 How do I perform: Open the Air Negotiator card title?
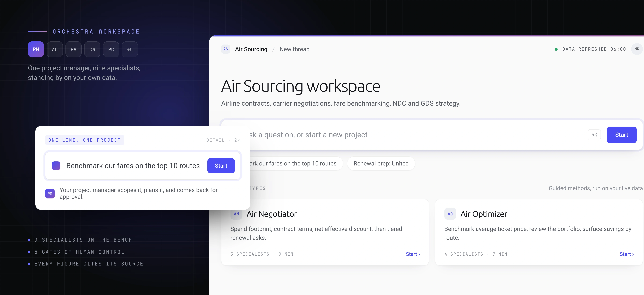(272, 214)
